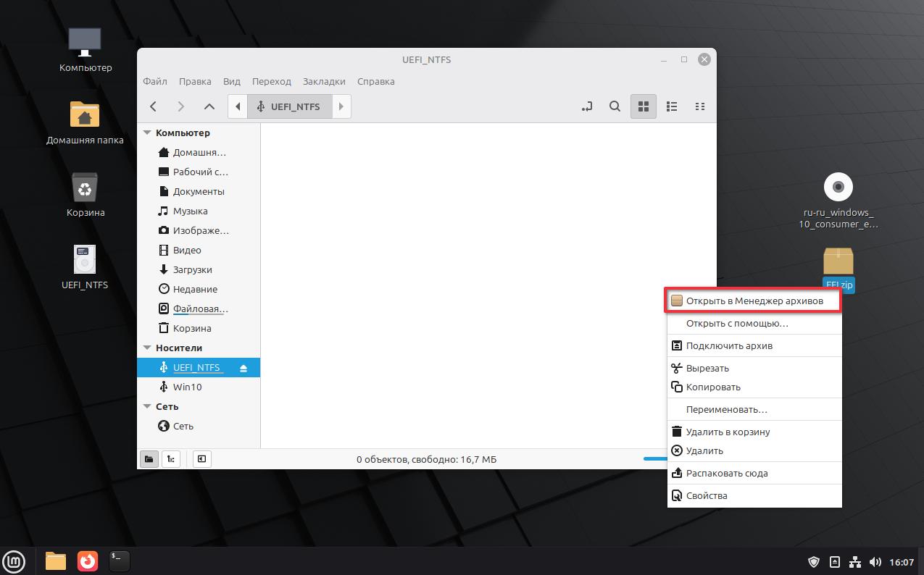This screenshot has height=575, width=924.
Task: Open the Закладки menu
Action: [x=324, y=81]
